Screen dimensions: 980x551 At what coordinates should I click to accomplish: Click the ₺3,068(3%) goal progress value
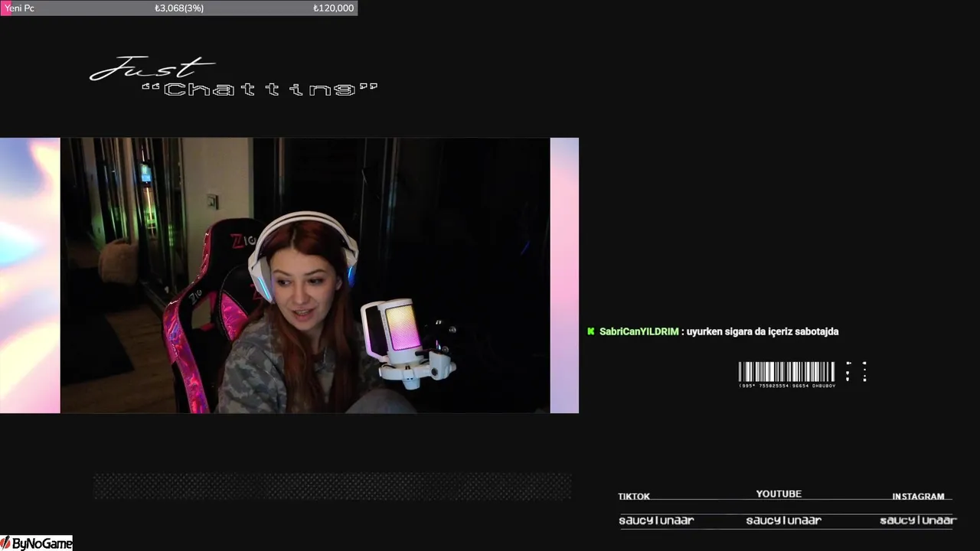179,8
